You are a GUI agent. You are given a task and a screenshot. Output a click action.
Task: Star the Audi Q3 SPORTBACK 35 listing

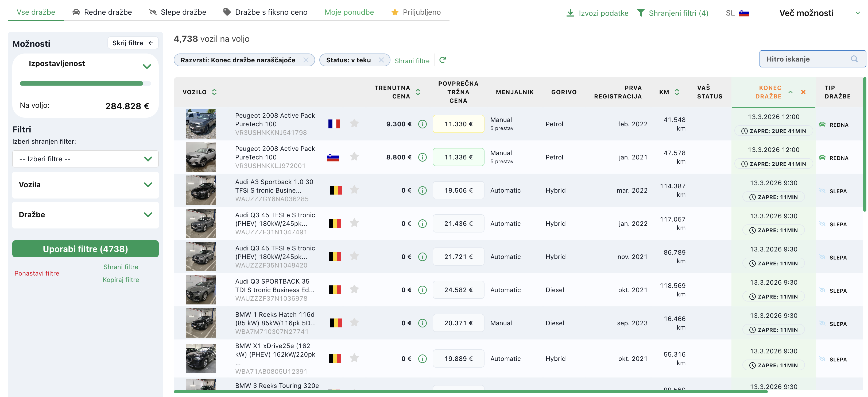pyautogui.click(x=354, y=289)
